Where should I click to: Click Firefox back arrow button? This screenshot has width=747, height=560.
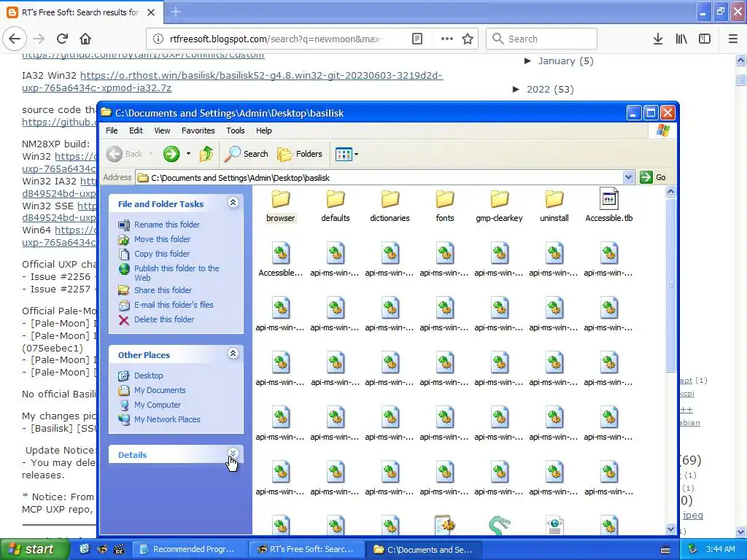15,39
